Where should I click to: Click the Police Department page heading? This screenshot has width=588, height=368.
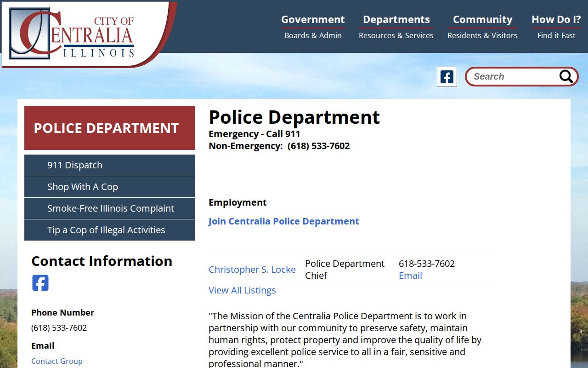click(x=294, y=117)
